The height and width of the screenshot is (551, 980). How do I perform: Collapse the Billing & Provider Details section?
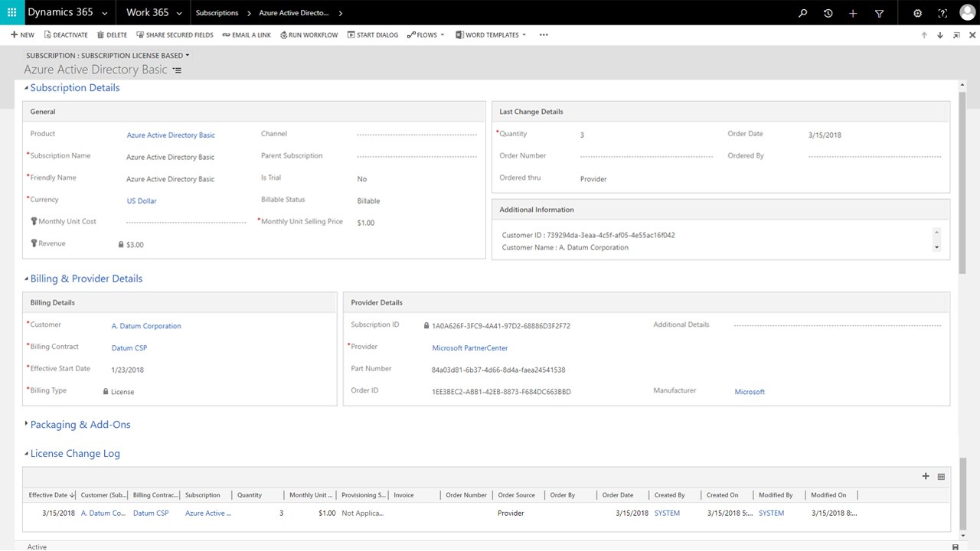[x=83, y=279]
